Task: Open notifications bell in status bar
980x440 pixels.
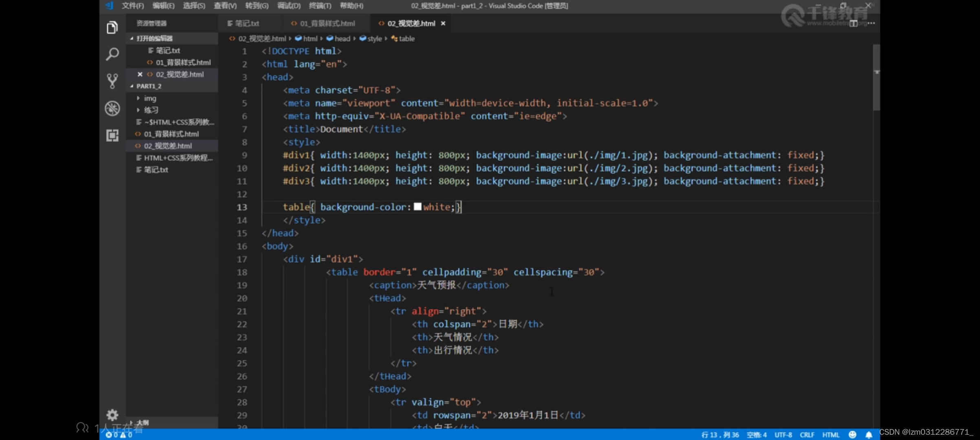Action: [x=869, y=435]
